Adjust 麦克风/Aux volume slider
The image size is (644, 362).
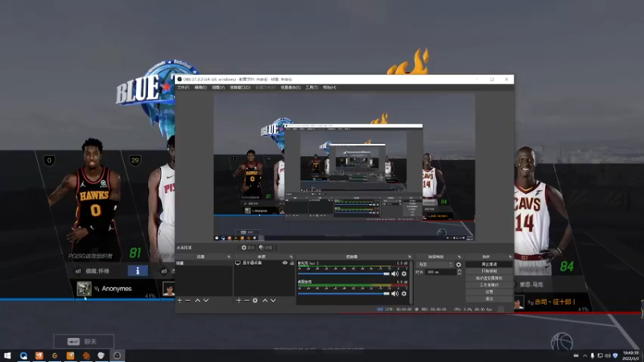pyautogui.click(x=344, y=274)
